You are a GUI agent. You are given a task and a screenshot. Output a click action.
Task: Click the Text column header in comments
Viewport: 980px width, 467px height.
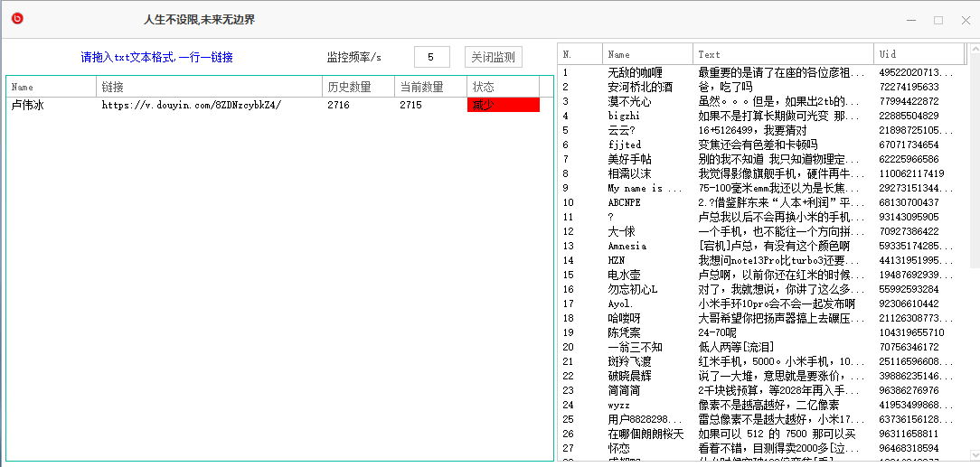tap(783, 54)
